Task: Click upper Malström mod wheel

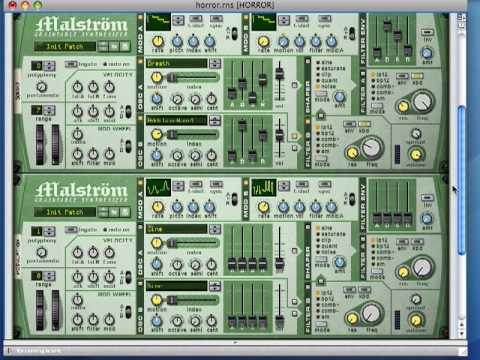Action: 55,145
